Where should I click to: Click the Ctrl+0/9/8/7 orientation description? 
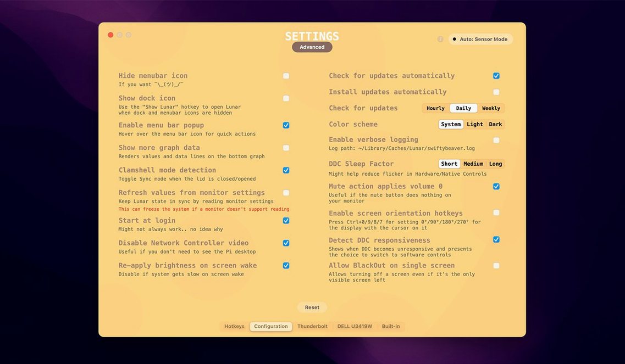coord(405,225)
